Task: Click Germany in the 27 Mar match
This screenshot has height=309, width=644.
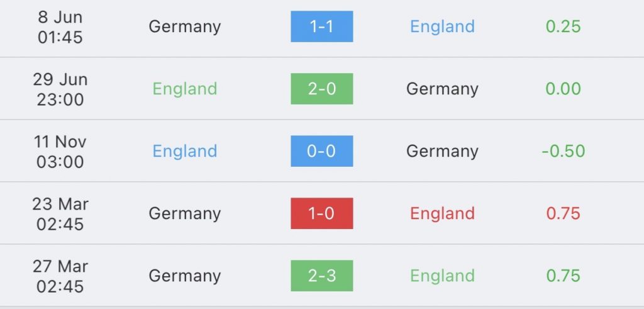Action: [x=185, y=276]
